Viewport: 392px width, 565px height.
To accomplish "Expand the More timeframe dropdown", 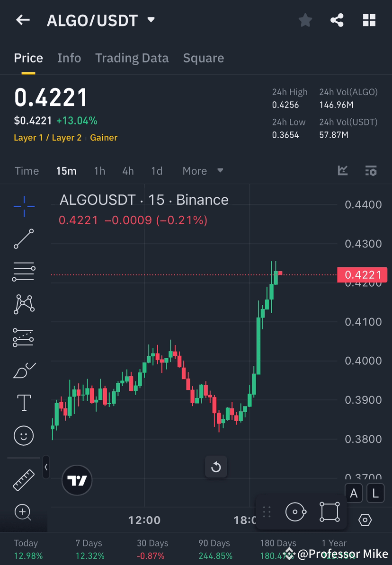I will click(203, 171).
